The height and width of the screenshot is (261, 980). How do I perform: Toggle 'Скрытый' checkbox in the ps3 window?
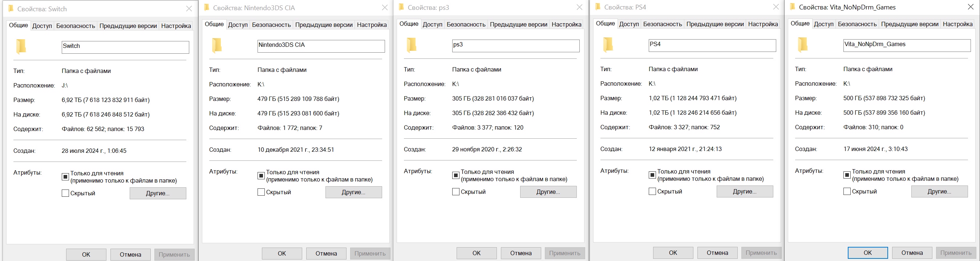456,191
